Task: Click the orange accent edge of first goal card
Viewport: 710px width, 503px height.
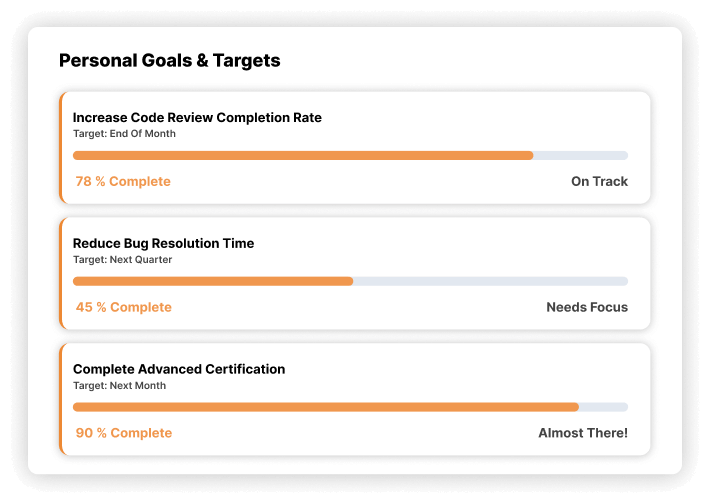Action: pyautogui.click(x=61, y=148)
